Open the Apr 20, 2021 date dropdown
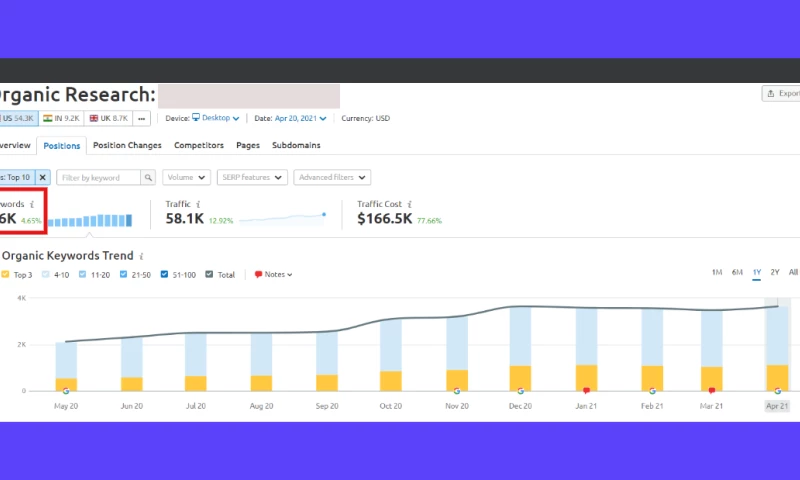The image size is (800, 480). [301, 118]
